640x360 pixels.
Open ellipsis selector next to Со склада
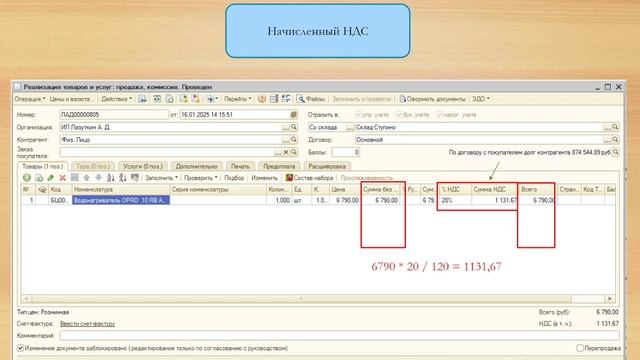(349, 127)
